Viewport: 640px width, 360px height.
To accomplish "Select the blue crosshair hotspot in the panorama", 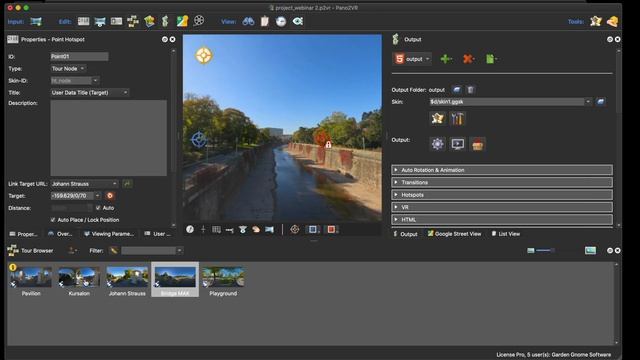I will click(199, 140).
